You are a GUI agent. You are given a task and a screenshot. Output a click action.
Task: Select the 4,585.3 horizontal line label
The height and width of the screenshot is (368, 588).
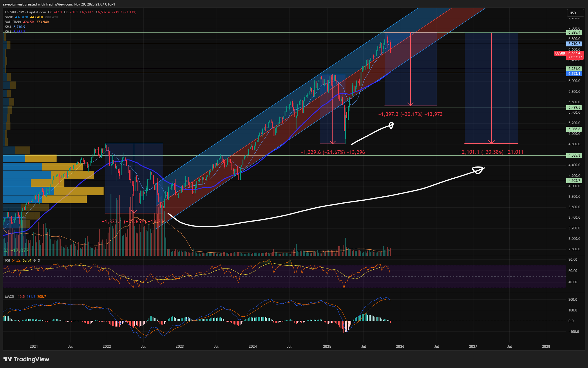[x=574, y=155]
